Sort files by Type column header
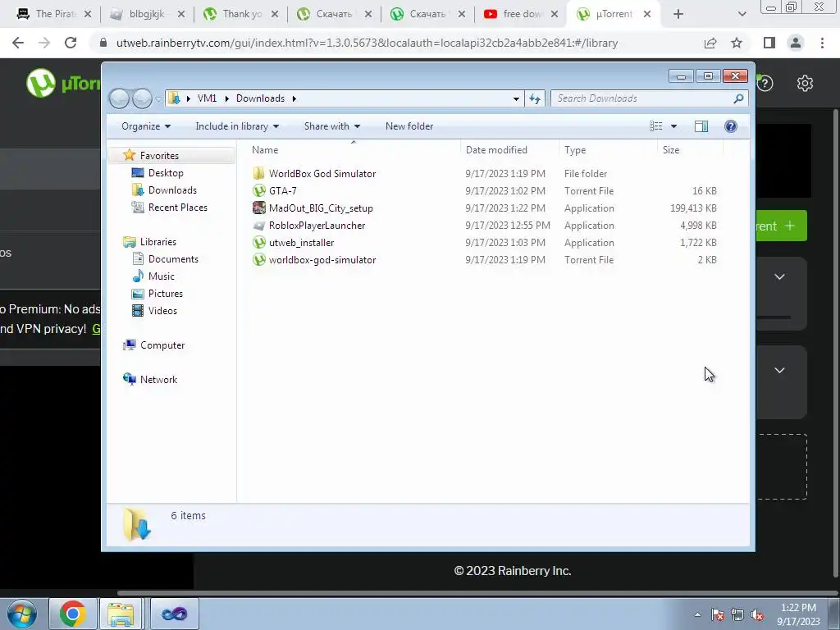Viewport: 840px width, 630px height. 608,149
